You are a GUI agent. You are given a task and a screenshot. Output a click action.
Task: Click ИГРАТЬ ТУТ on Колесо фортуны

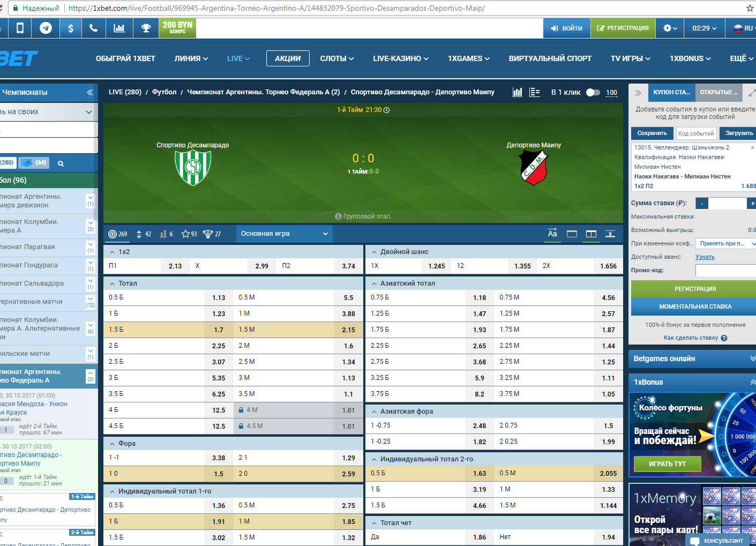point(667,464)
